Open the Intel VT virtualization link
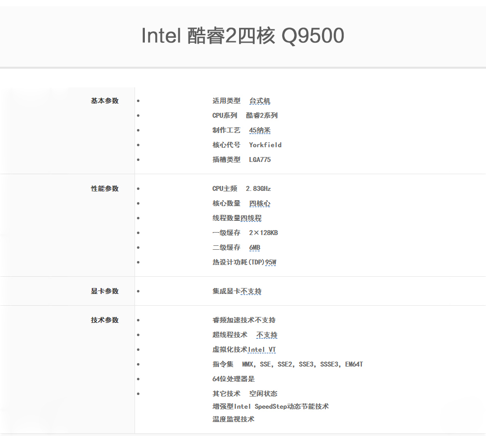This screenshot has height=448, width=486. tap(262, 350)
